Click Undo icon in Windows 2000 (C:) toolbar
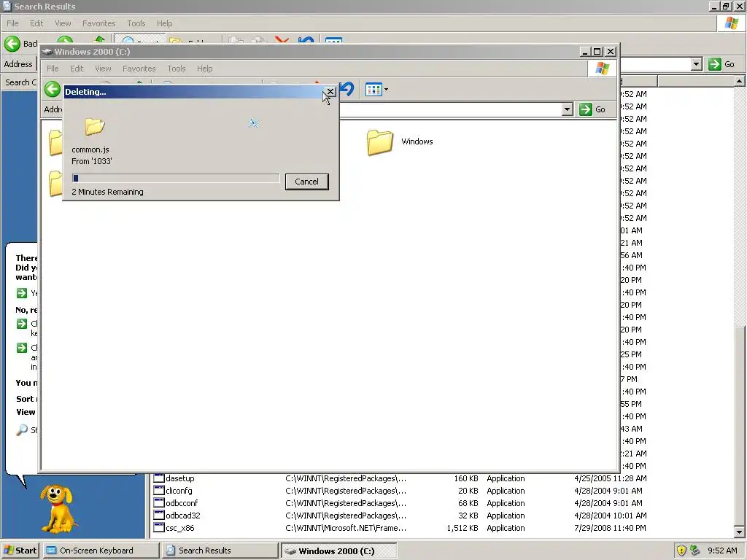The image size is (747, 560). pos(348,89)
